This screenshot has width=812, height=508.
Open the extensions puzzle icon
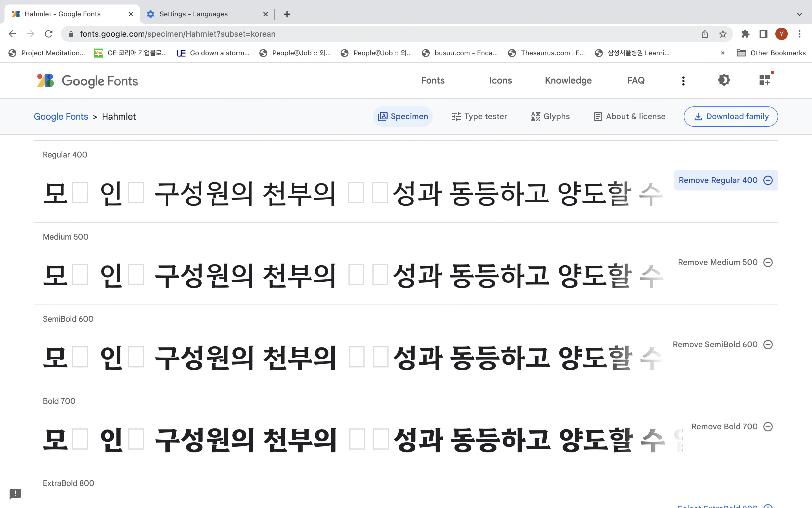point(745,34)
